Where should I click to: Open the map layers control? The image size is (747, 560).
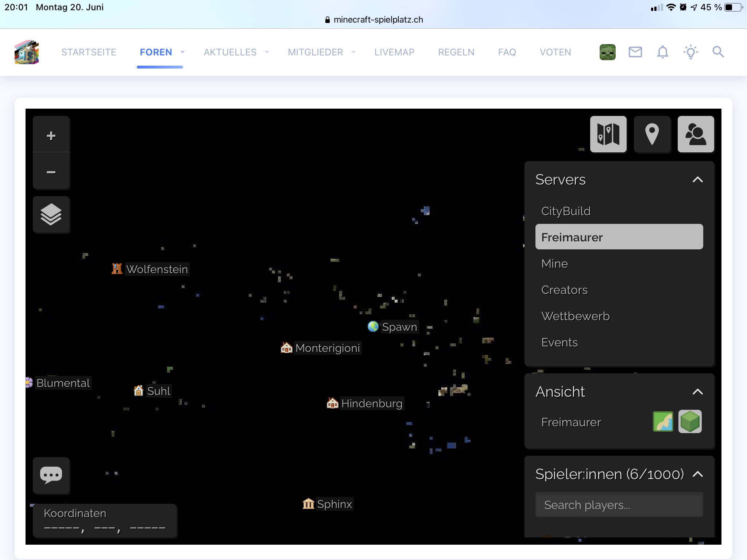pos(51,215)
